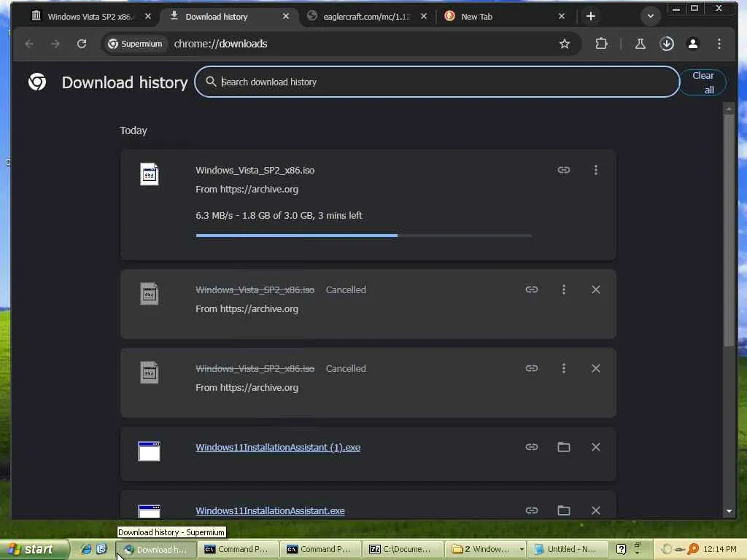Screen dimensions: 747x560
Task: Copy link of Windows11InstallationAssistant (1).exe
Action: pyautogui.click(x=532, y=447)
